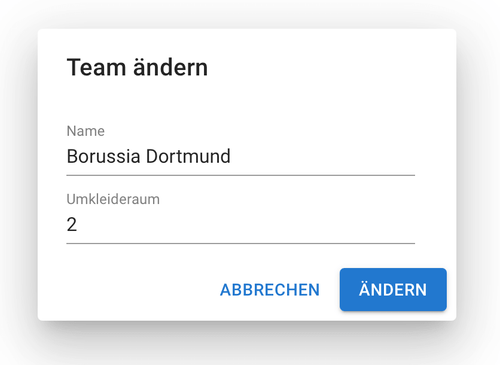Click the underline beneath Umkleideraum field

(240, 243)
